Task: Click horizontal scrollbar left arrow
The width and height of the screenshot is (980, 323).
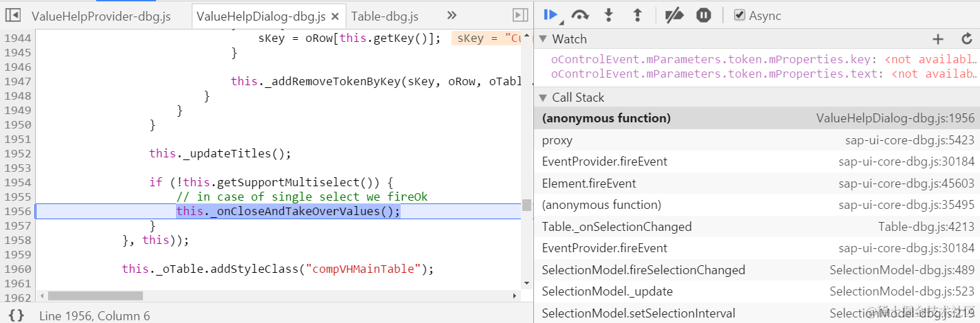Action: coord(42,296)
